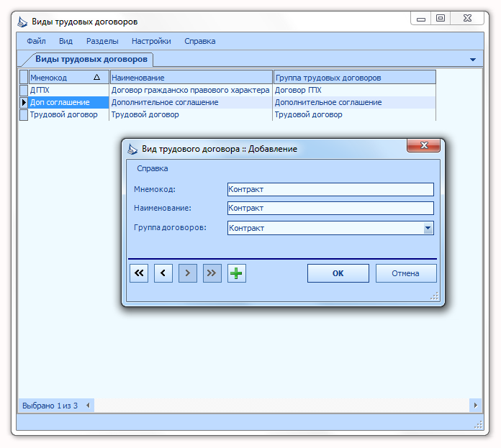
Task: Click the app icon in dialog title bar
Action: [x=132, y=149]
